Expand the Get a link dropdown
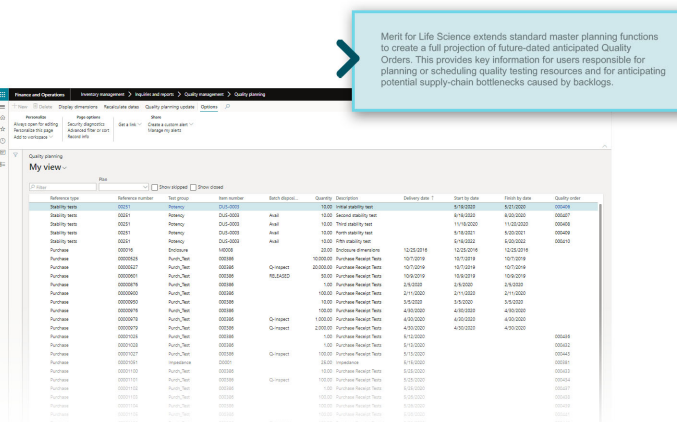This screenshot has height=422, width=677. coord(130,124)
